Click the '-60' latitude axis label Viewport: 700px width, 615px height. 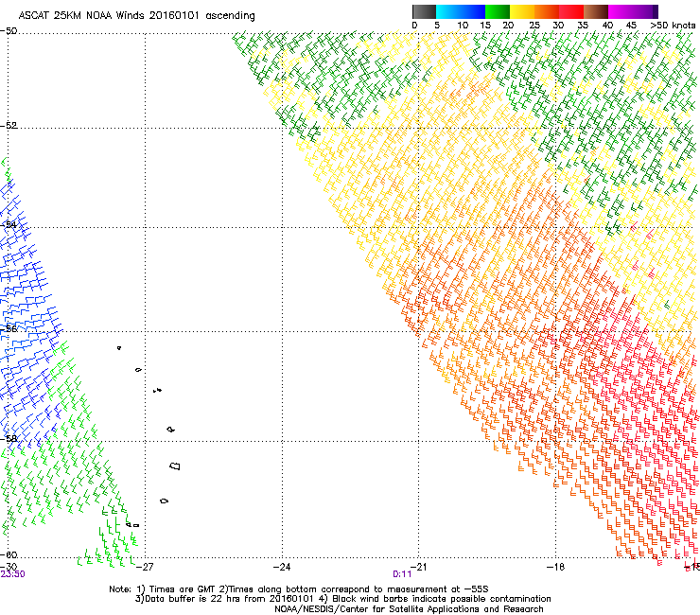pyautogui.click(x=9, y=555)
